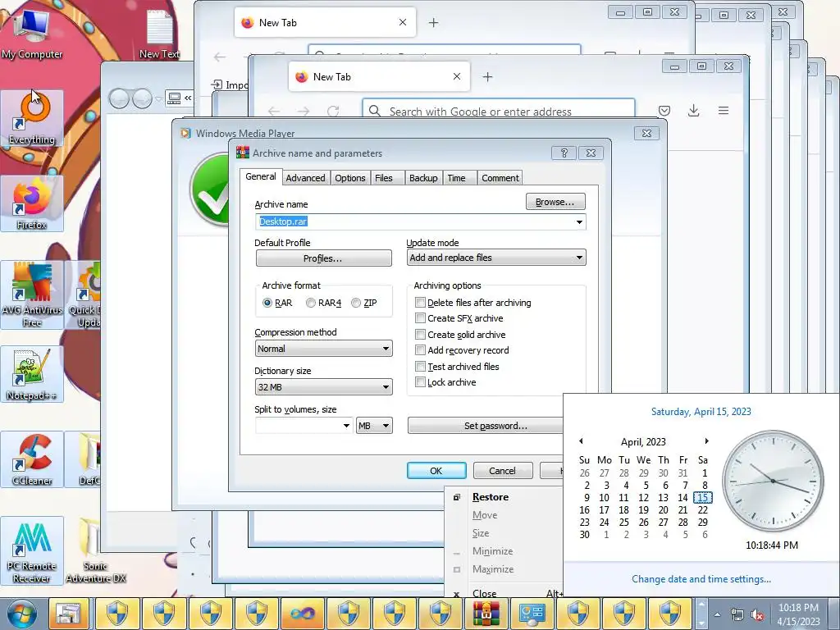Viewport: 840px width, 630px height.
Task: Check Create solid archive
Action: coord(461,335)
